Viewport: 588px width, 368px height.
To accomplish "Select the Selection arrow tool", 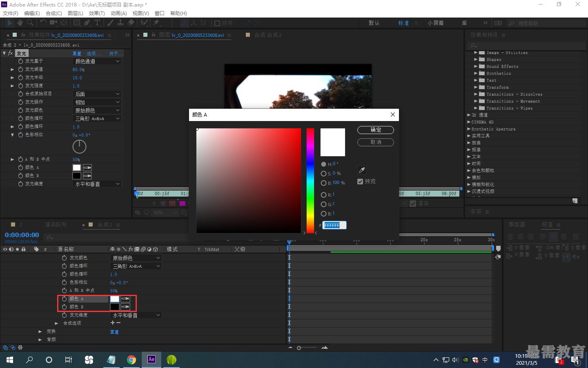I will click(10, 23).
